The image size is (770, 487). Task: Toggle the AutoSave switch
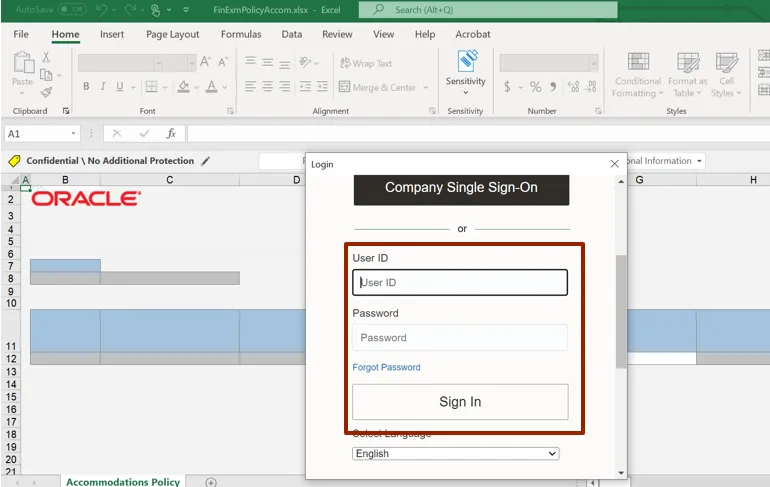click(72, 10)
